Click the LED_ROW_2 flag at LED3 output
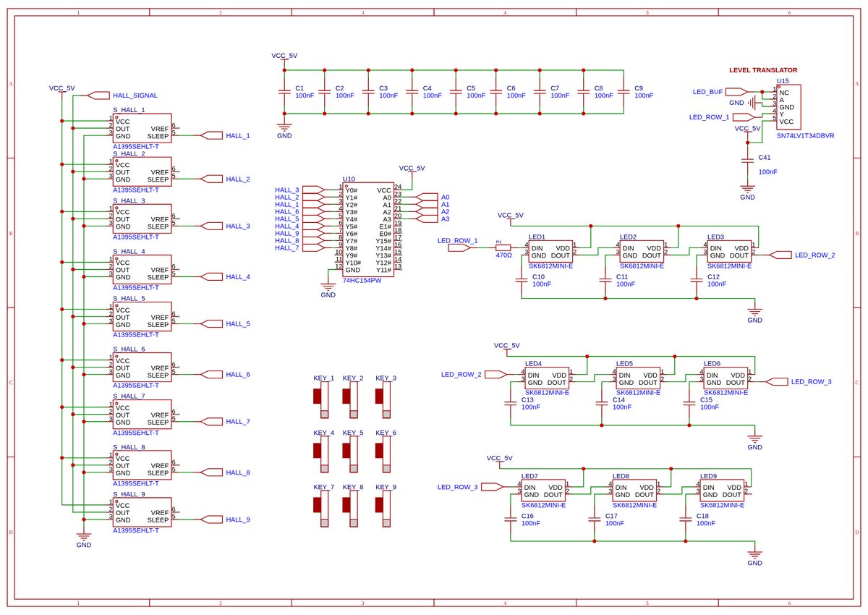 coord(781,255)
